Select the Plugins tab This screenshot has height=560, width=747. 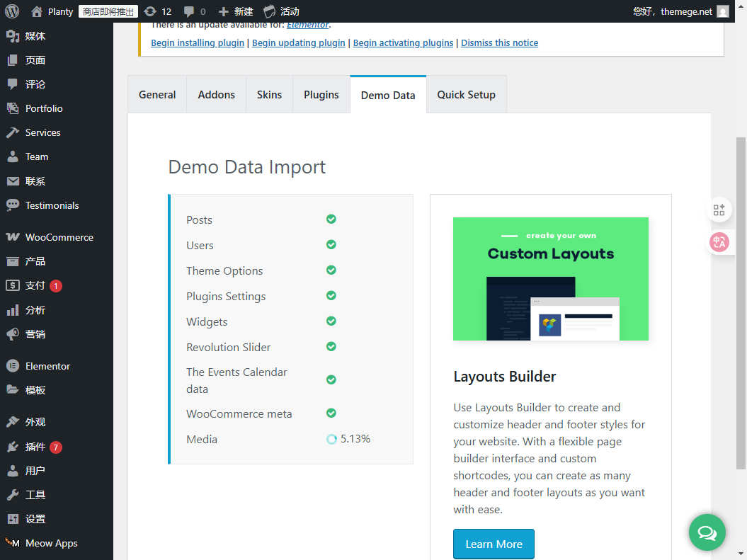[x=321, y=95]
